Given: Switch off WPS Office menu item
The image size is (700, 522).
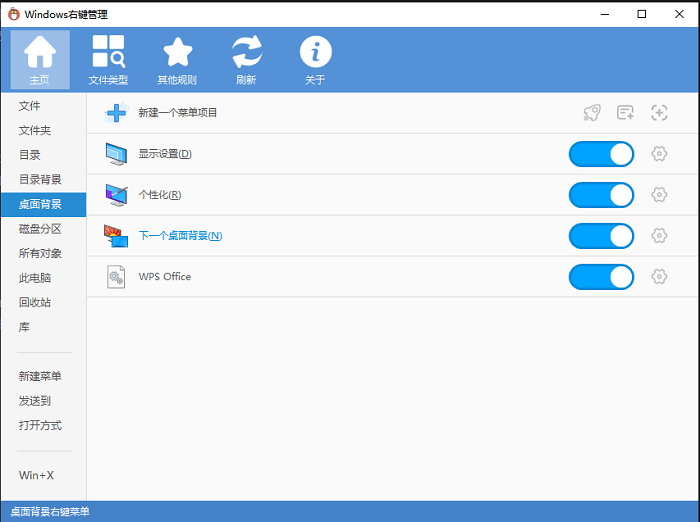Looking at the screenshot, I should point(601,277).
